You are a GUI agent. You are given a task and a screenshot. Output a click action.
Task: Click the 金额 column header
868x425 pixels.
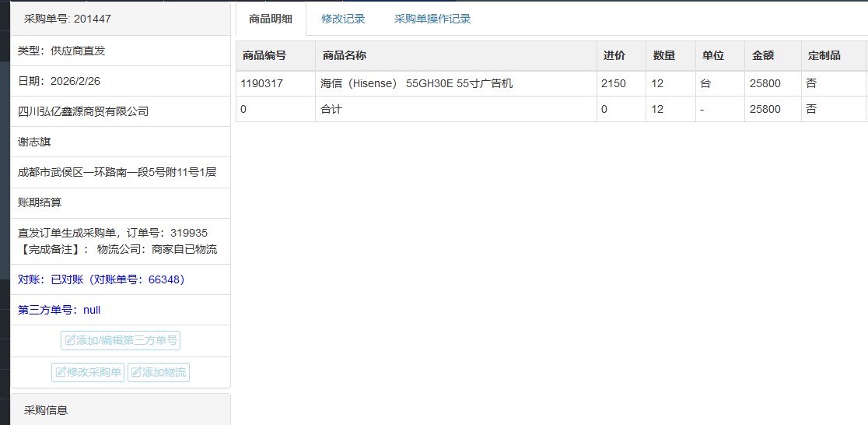point(763,56)
